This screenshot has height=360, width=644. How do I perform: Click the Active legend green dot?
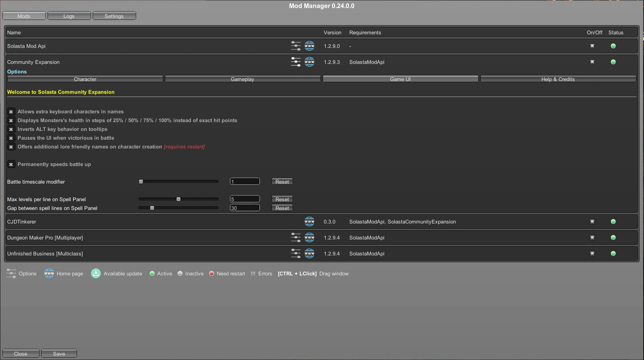click(x=152, y=273)
